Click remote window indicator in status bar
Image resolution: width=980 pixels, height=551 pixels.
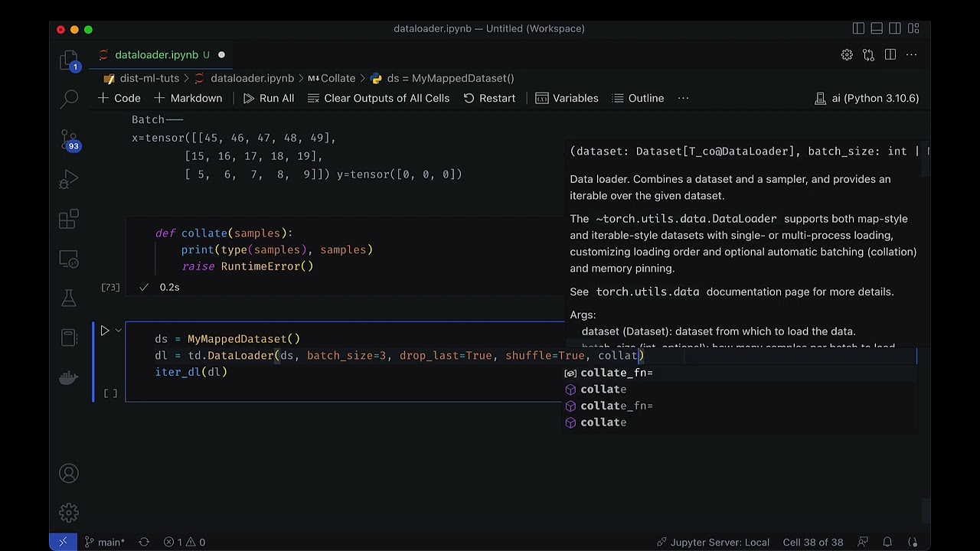(x=63, y=542)
